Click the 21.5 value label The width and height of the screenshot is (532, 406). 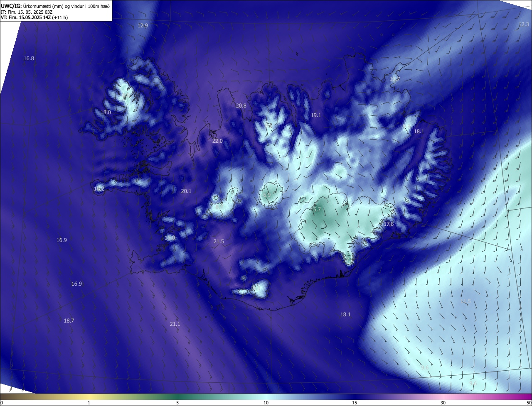(219, 241)
